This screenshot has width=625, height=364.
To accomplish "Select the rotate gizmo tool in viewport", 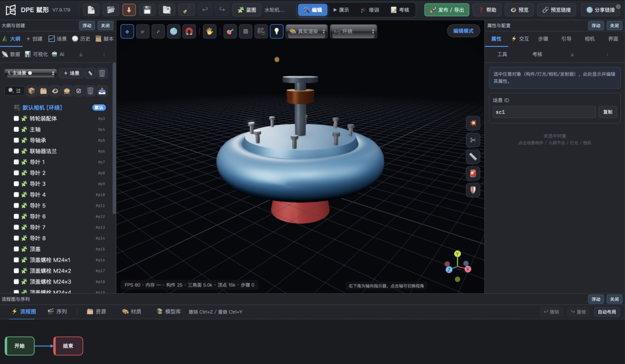I will tap(142, 31).
